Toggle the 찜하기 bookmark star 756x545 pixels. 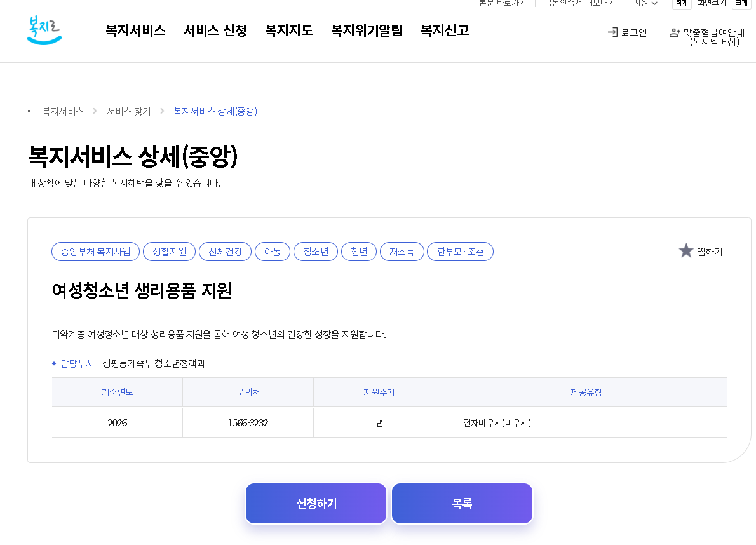(x=686, y=250)
